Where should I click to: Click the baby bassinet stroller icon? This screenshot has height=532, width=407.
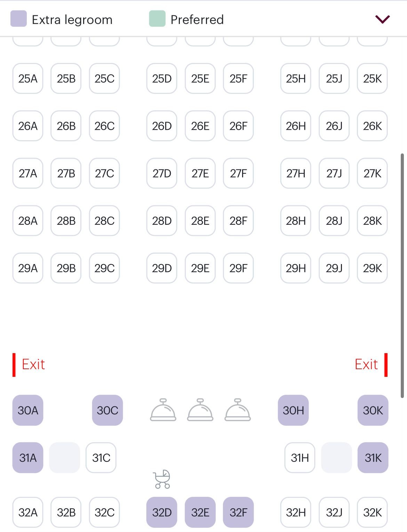(x=162, y=479)
